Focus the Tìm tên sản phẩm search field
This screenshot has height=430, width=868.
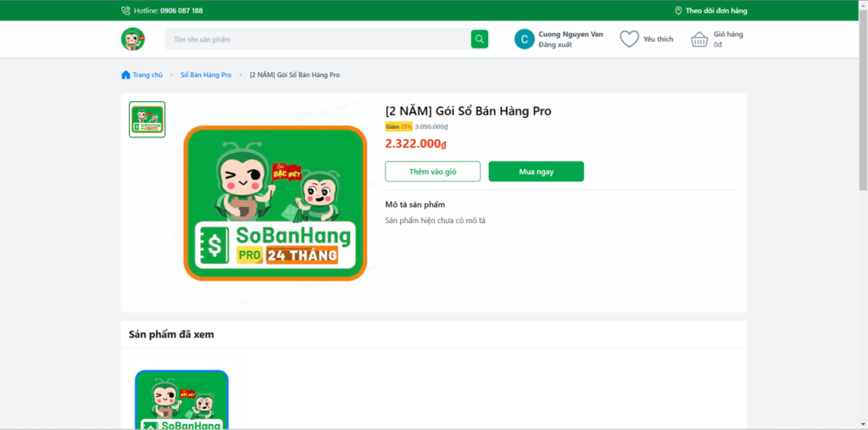(319, 39)
